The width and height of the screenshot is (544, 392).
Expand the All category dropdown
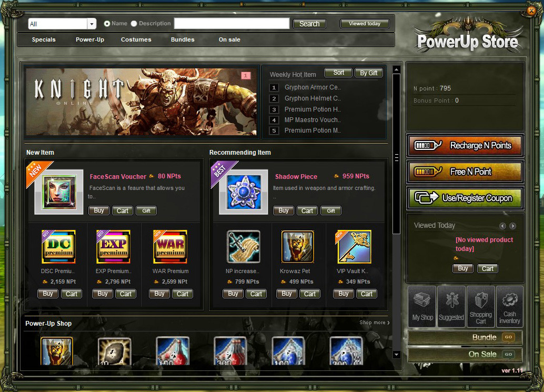click(x=92, y=24)
